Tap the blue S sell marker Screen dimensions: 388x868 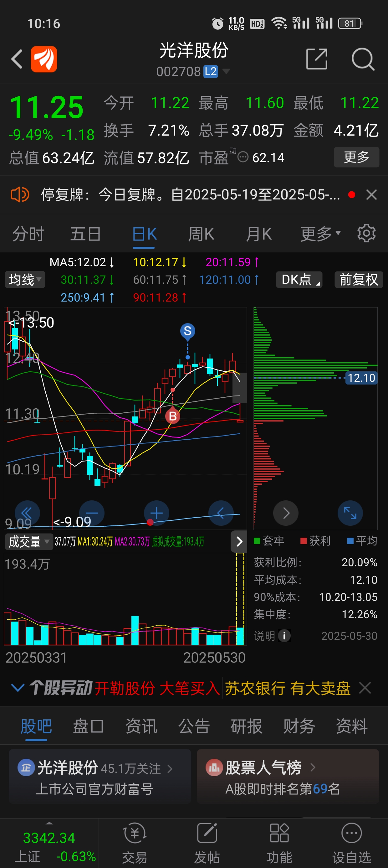(x=188, y=331)
